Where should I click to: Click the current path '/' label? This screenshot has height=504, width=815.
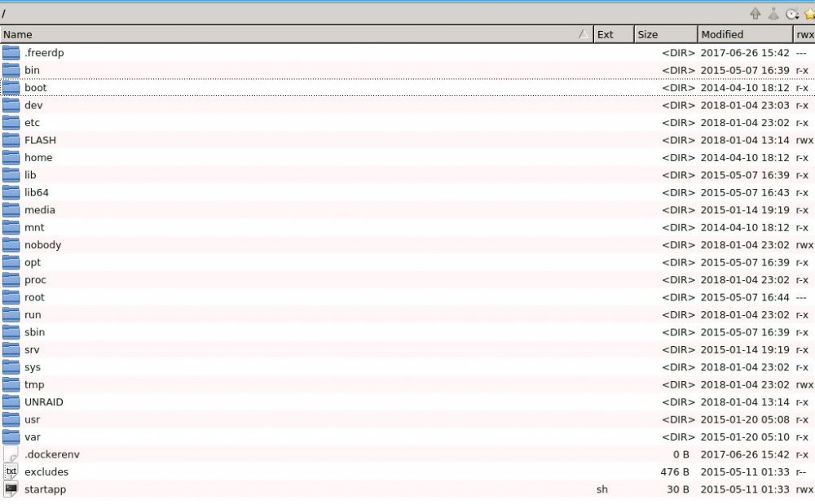[3, 14]
